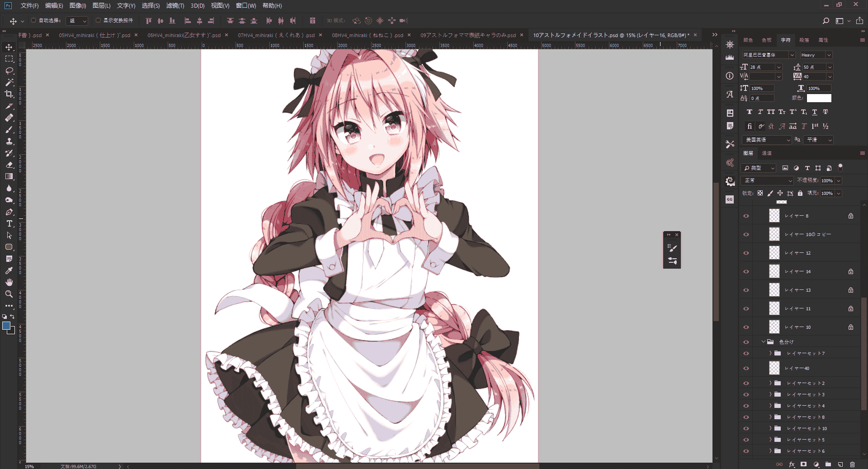Enable the 显示变换控件 checkbox

point(98,20)
